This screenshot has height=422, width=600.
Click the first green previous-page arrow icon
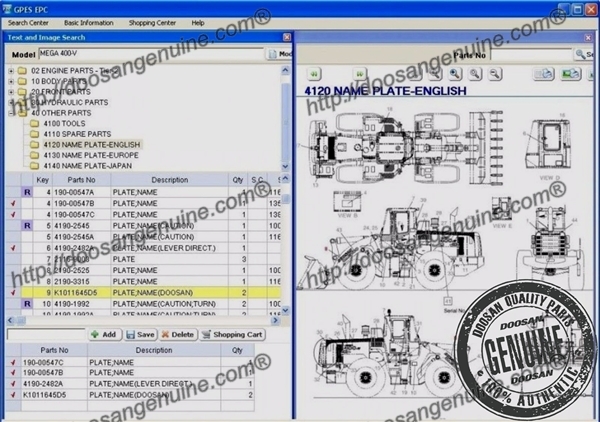pyautogui.click(x=314, y=74)
